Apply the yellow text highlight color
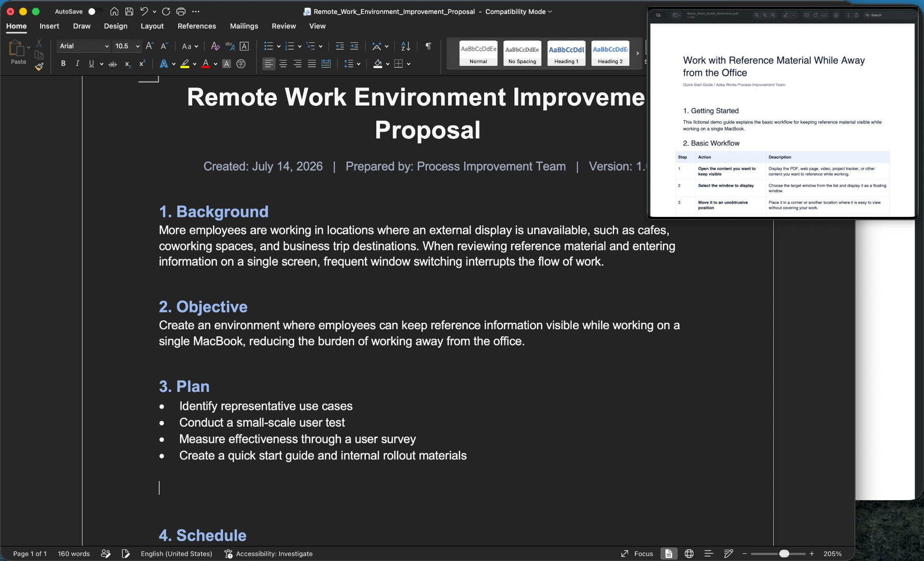This screenshot has height=561, width=924. [185, 64]
